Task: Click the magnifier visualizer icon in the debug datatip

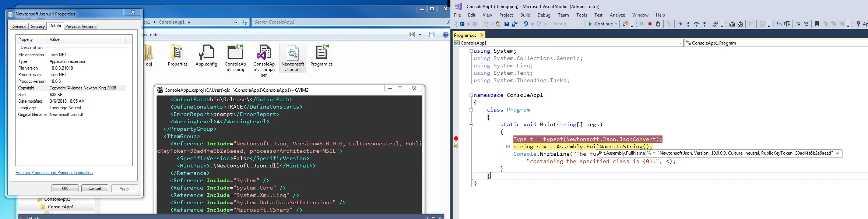Action: [x=649, y=153]
